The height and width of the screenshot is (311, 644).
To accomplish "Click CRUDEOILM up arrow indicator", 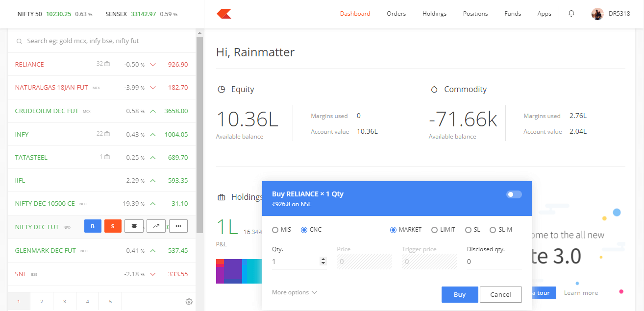I will pyautogui.click(x=153, y=111).
